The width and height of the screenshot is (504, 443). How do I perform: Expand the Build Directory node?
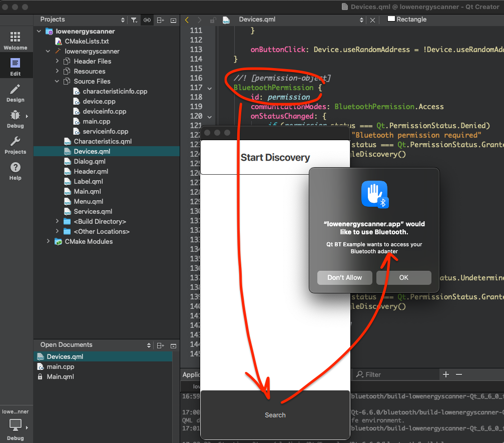point(57,221)
